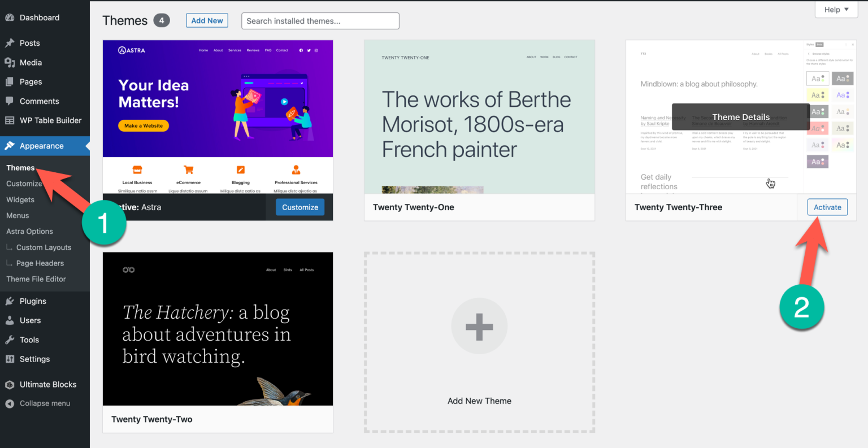868x448 pixels.
Task: Open the Appearance menu section
Action: click(x=41, y=146)
